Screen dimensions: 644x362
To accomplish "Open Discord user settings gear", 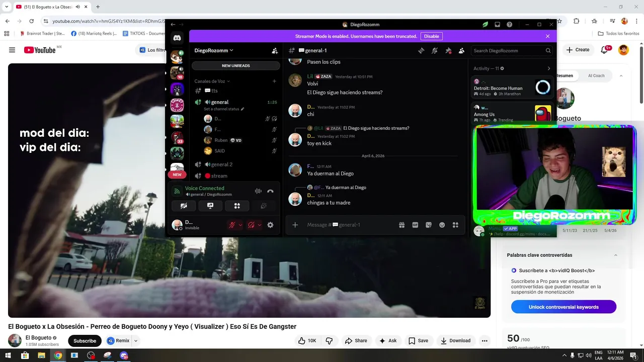I will [270, 225].
